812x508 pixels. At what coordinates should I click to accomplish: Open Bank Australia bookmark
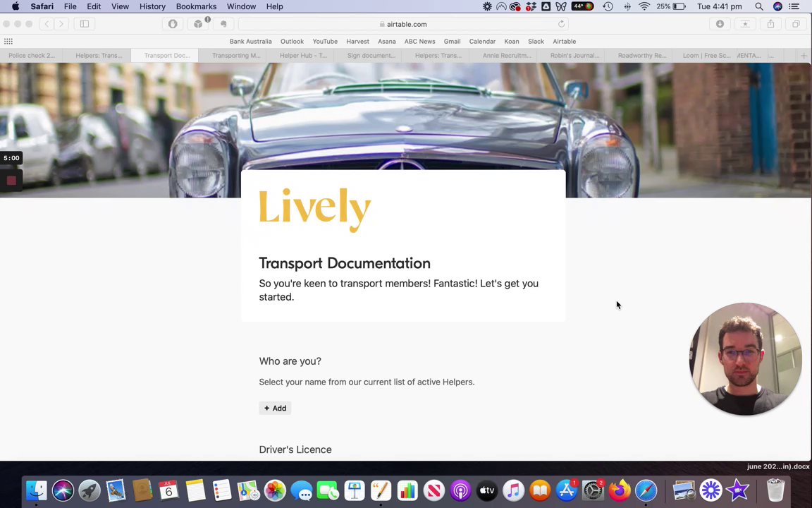coord(251,42)
